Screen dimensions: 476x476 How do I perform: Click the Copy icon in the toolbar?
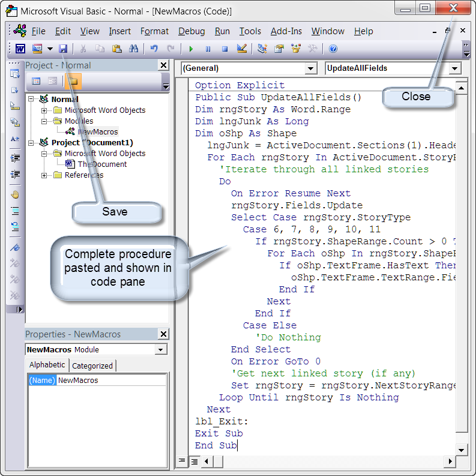coord(100,49)
